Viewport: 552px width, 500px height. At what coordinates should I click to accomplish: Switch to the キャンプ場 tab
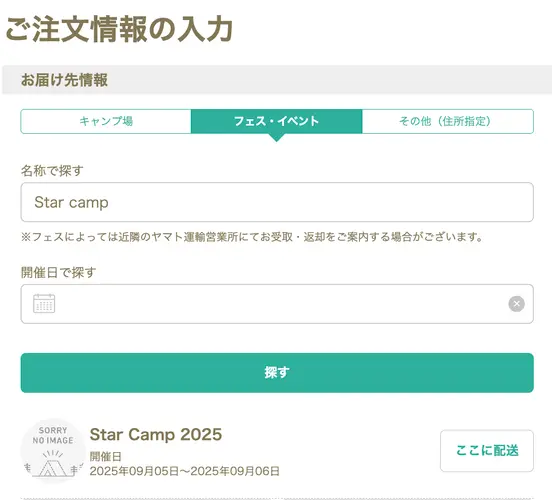click(106, 121)
